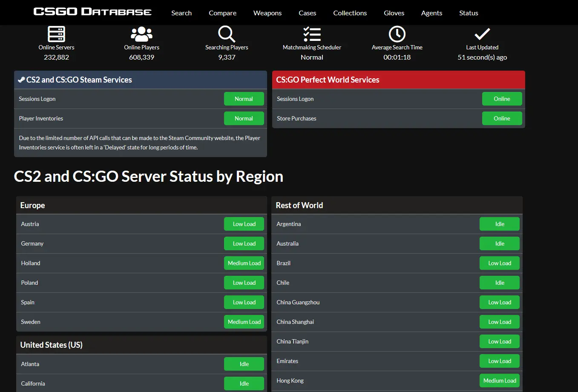This screenshot has height=392, width=578.
Task: Click Low Load badge for China Shanghai
Action: coord(500,322)
